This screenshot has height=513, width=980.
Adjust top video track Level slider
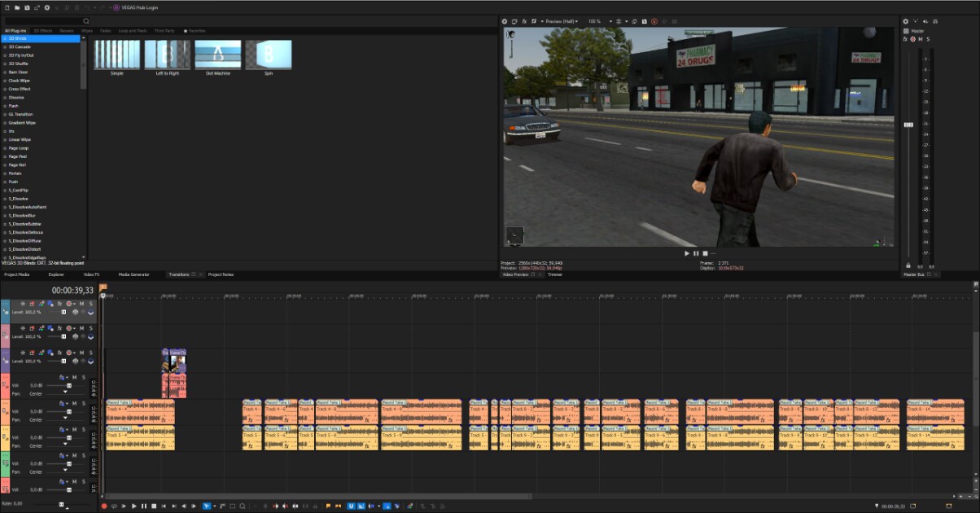tap(63, 312)
